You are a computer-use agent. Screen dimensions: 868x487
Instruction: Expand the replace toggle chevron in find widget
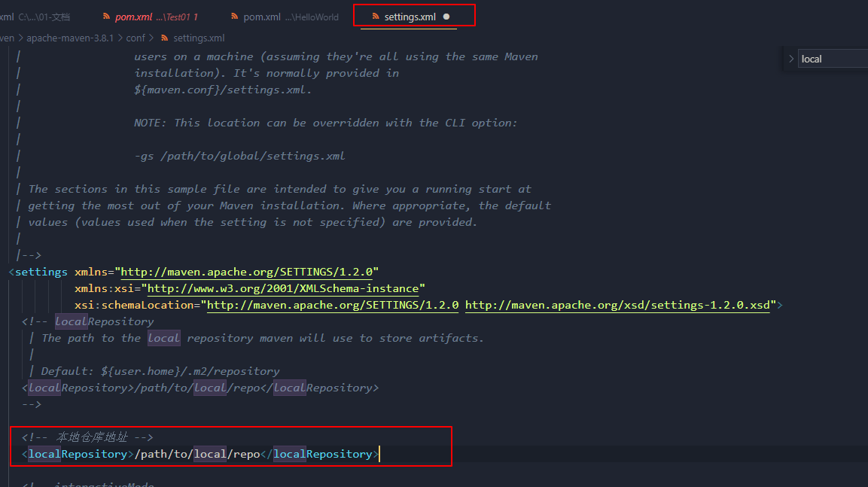[790, 59]
